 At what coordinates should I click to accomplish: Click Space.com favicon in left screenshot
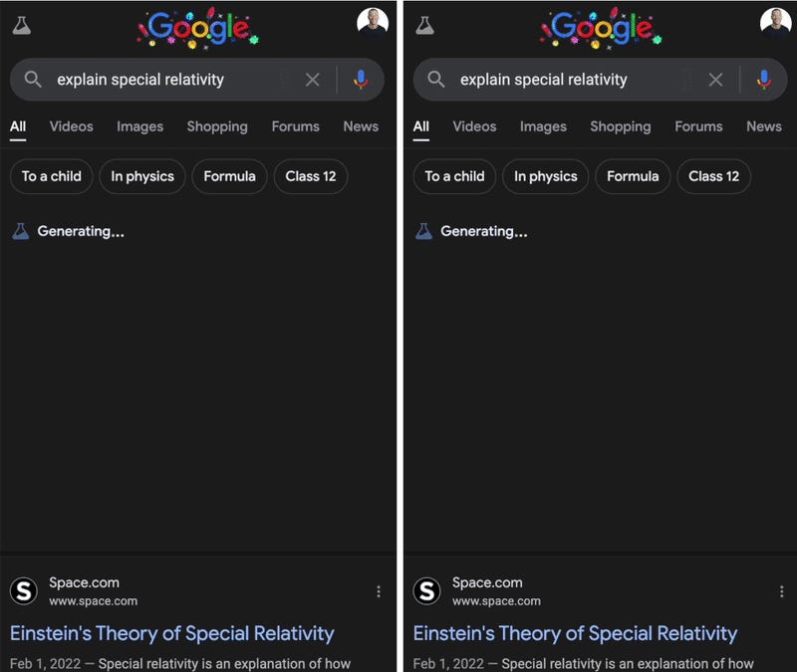(x=23, y=590)
